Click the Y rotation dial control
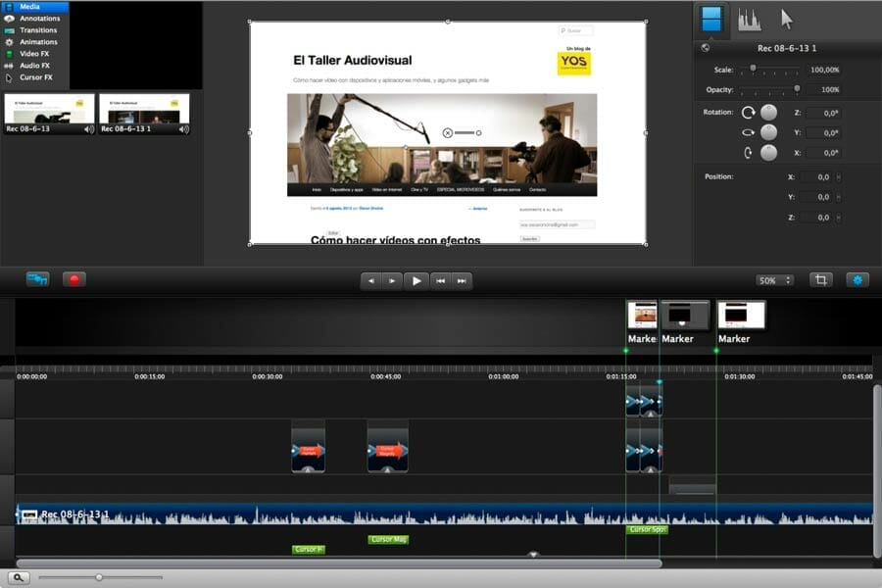 [768, 134]
